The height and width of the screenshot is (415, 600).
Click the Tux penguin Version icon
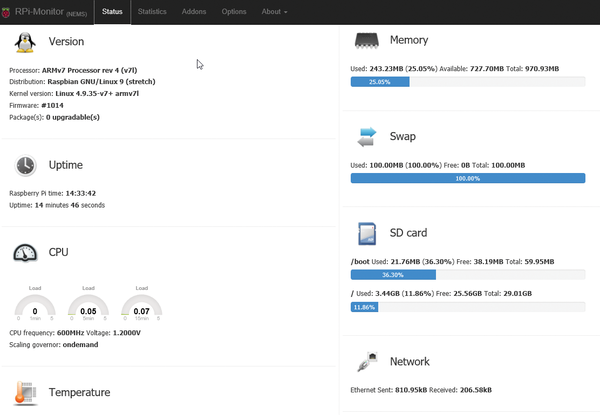[25, 42]
